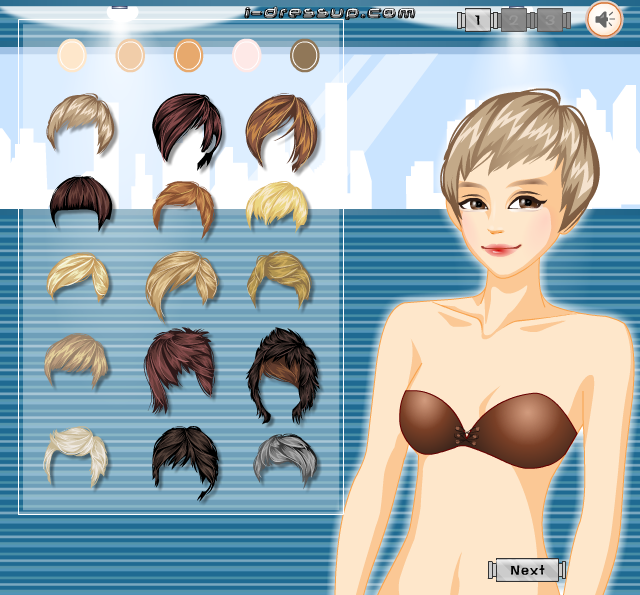Choose the dark golden messy short hairstyle
Image resolution: width=640 pixels, height=595 pixels.
coord(279,279)
